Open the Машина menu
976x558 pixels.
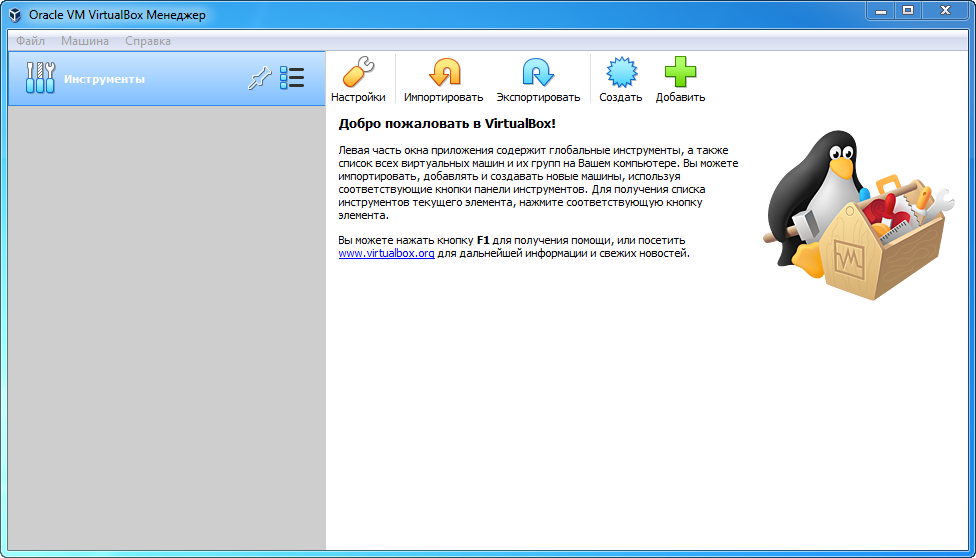[85, 41]
